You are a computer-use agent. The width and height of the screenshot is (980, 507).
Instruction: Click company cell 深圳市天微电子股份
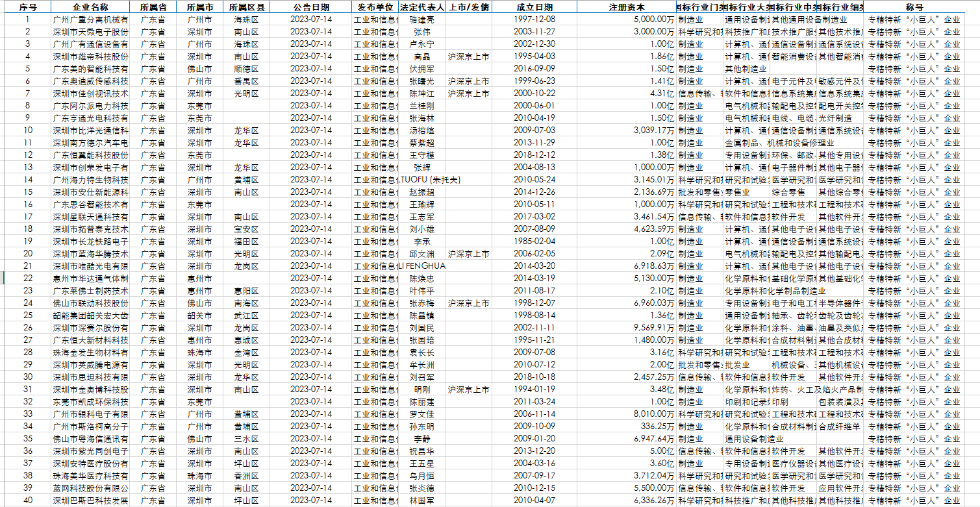click(x=90, y=32)
